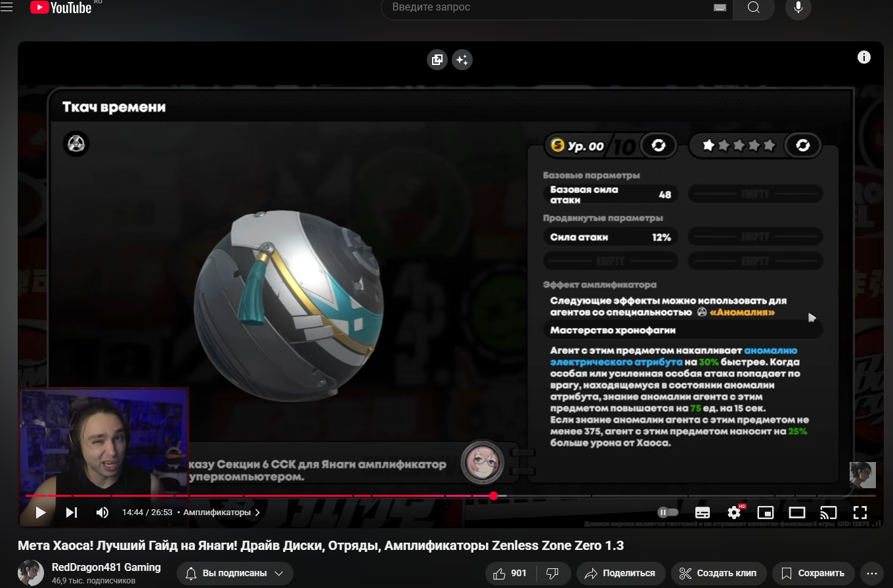Click the red playhead on progress bar
This screenshot has width=893, height=588.
[493, 496]
